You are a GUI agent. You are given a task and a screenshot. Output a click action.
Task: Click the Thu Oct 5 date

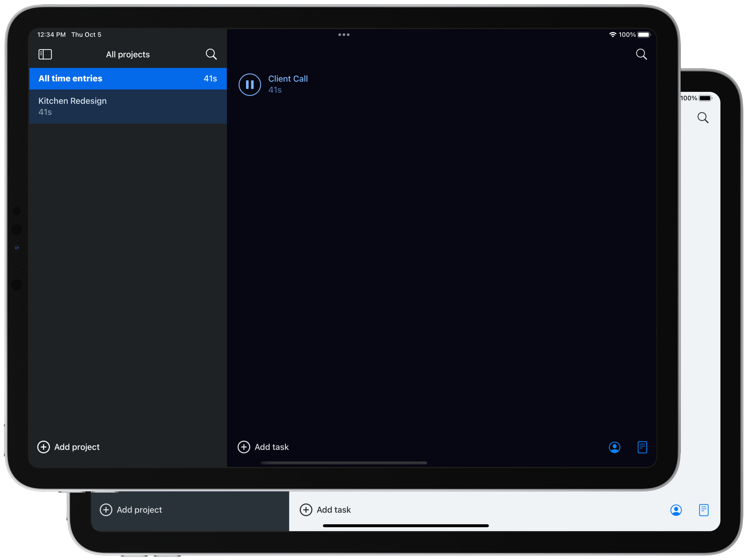pyautogui.click(x=86, y=34)
